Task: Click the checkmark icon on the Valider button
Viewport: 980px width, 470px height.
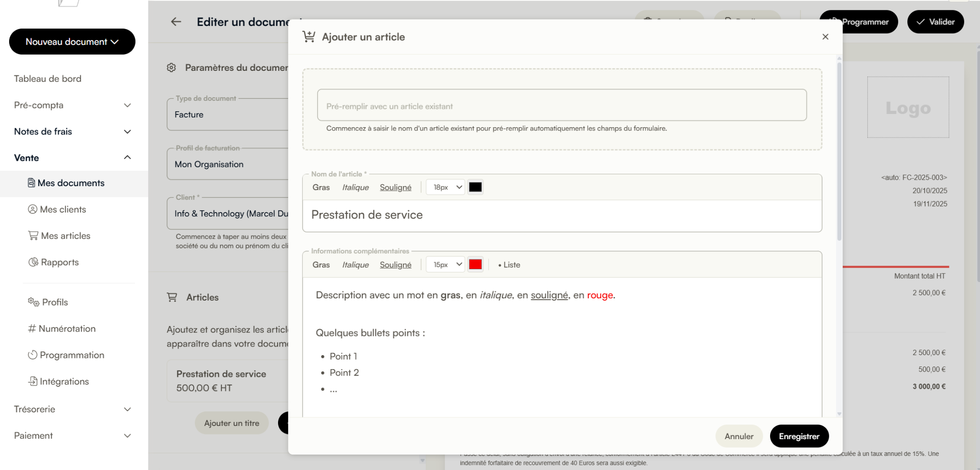Action: click(x=920, y=22)
